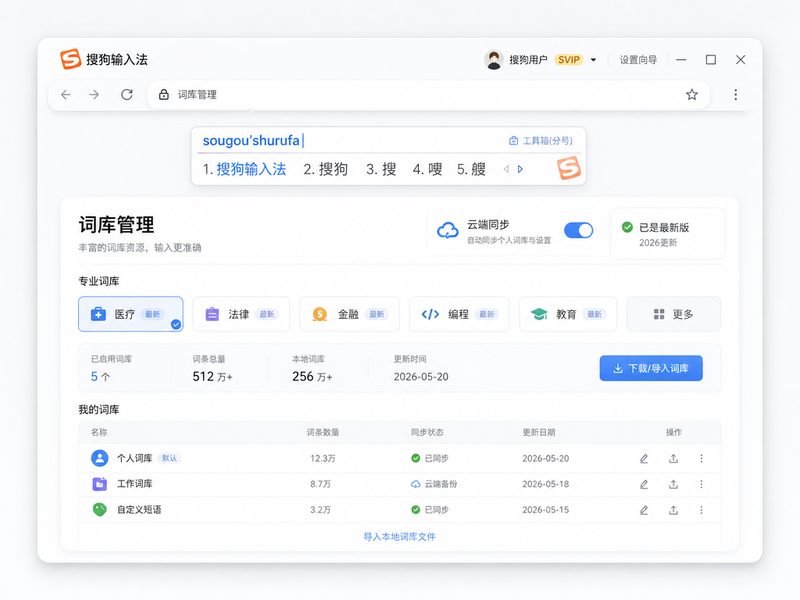Click the lock icon beside 词库管理 address

(x=163, y=94)
